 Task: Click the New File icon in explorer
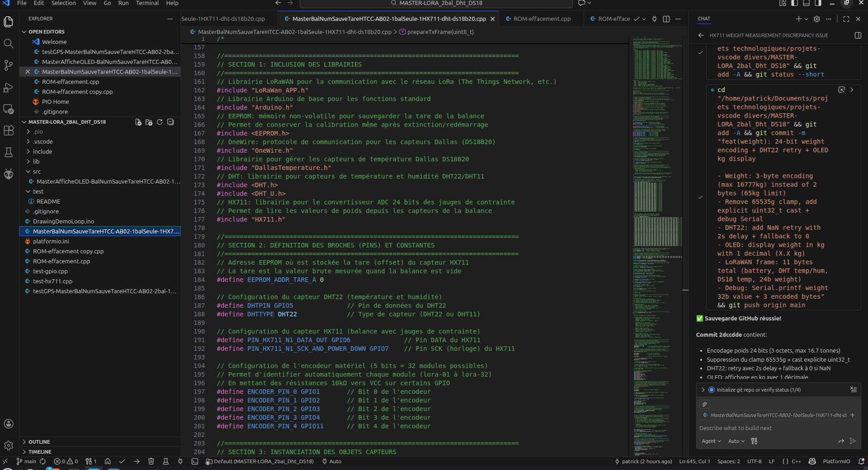(x=138, y=122)
